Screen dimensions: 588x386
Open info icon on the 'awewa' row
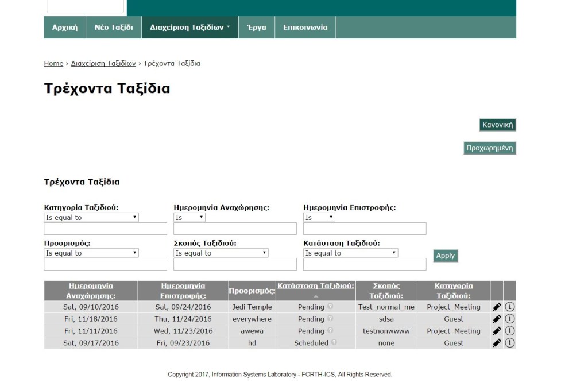(509, 331)
